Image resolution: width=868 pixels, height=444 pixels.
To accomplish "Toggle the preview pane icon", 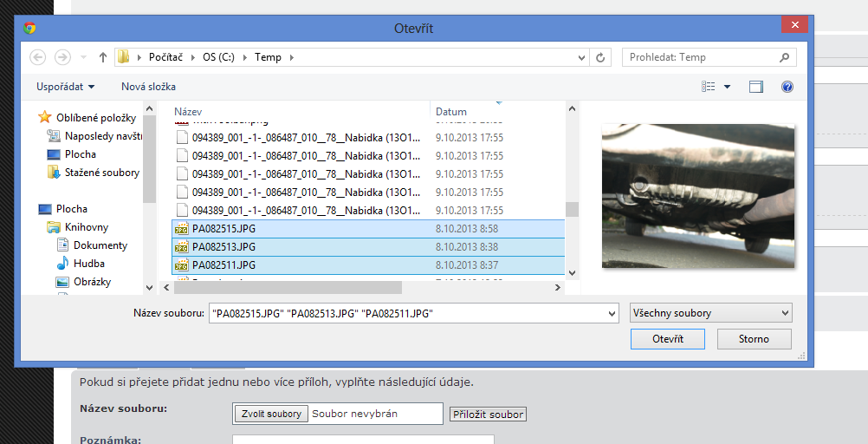I will (756, 87).
